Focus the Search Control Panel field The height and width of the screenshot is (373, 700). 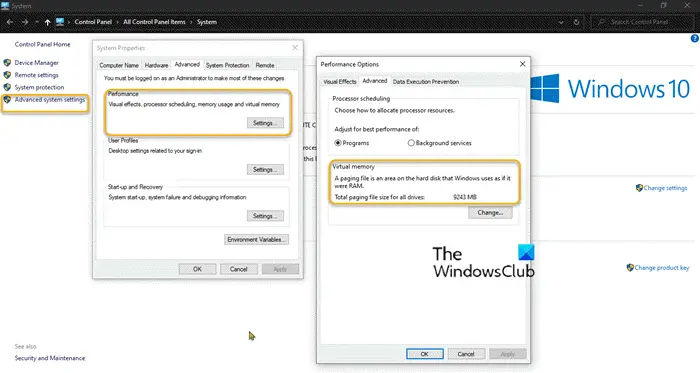pos(642,22)
